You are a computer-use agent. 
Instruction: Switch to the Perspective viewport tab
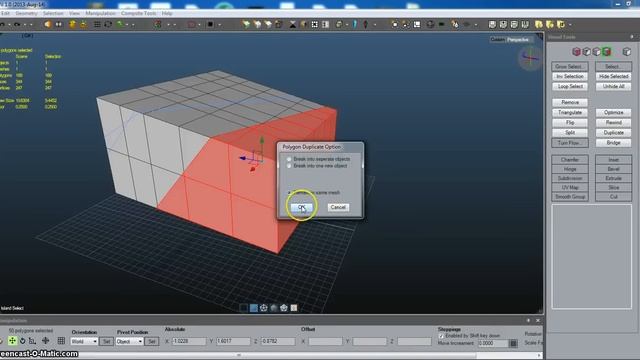(x=518, y=40)
